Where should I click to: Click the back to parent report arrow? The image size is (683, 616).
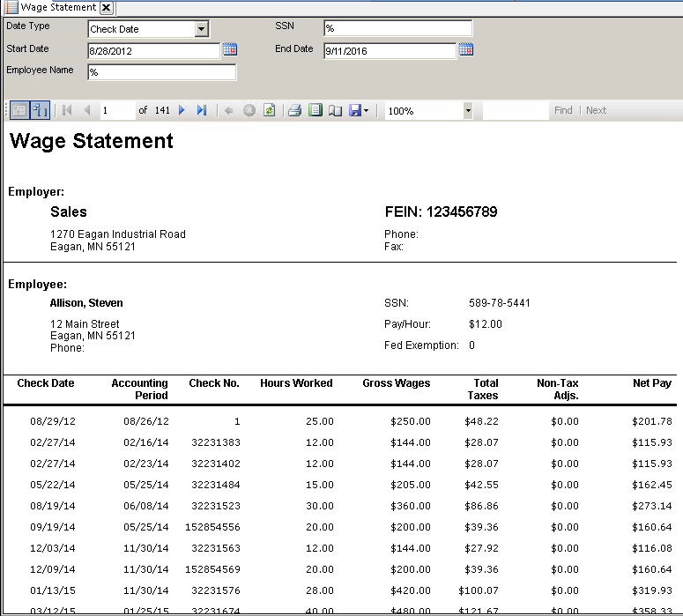(228, 111)
